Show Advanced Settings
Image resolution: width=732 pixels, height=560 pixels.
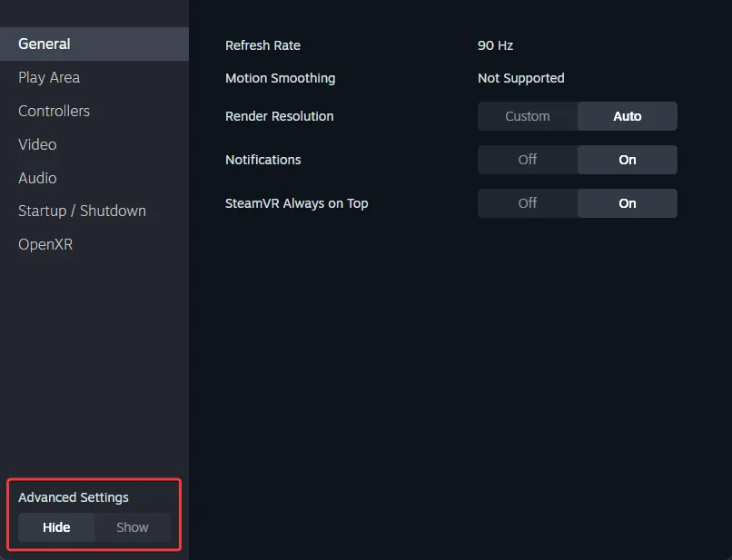click(x=133, y=527)
